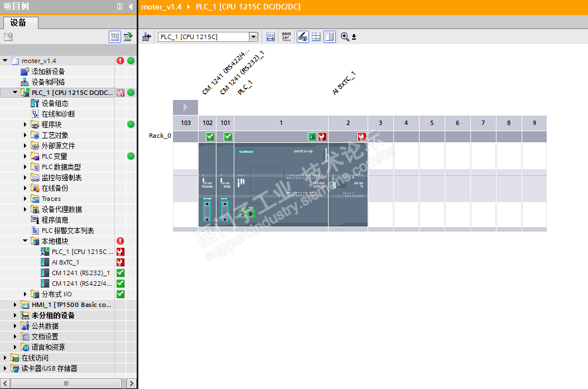Image resolution: width=588 pixels, height=389 pixels.
Task: Expand the 在线备份 folder
Action: (x=25, y=188)
